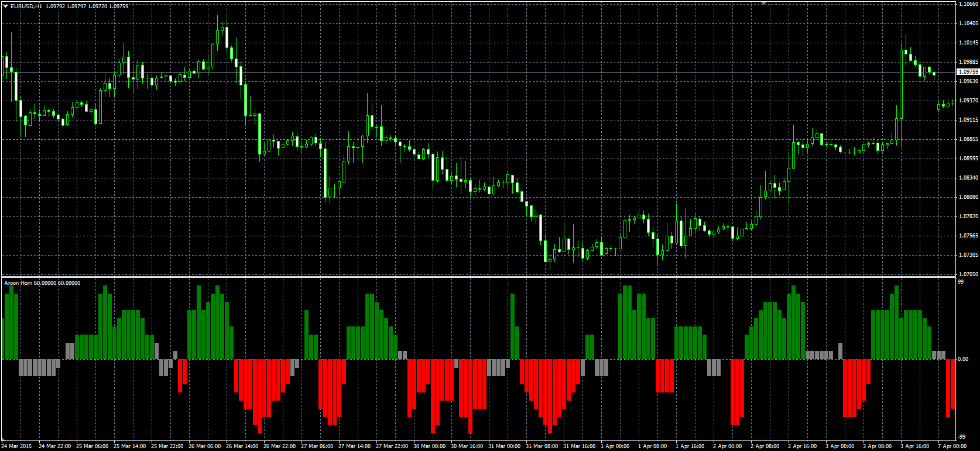Click the 1.08595 price axis label
Screen dimensions: 980x451
969,159
